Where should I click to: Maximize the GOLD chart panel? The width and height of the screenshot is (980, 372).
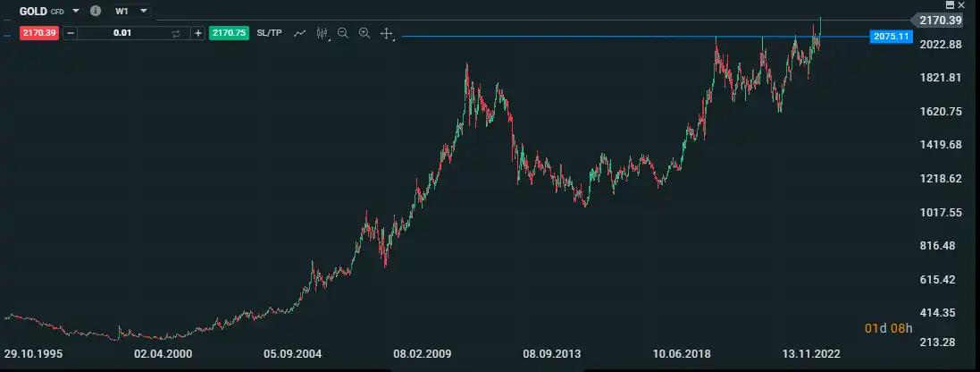[950, 5]
